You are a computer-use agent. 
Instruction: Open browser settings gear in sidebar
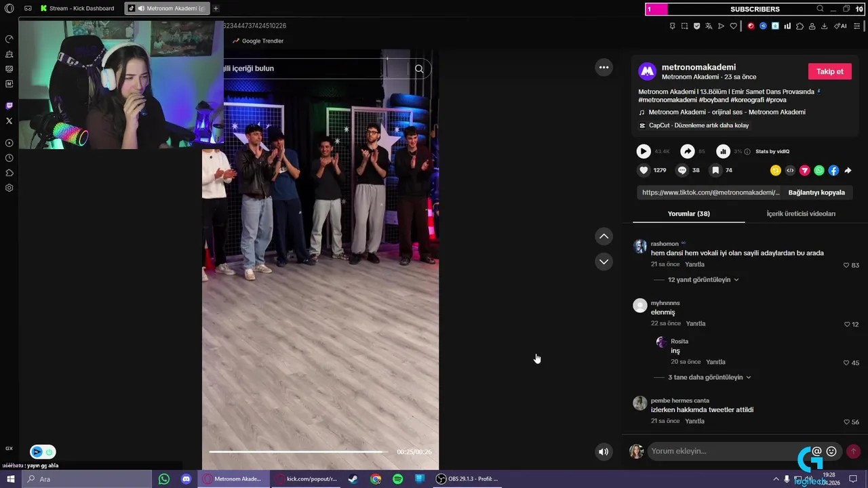click(x=9, y=188)
